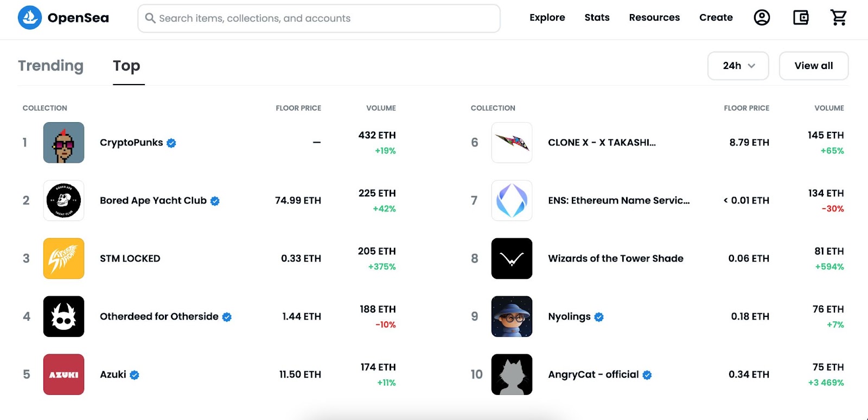Open the Explore menu
Image resolution: width=868 pixels, height=420 pixels.
(x=547, y=18)
